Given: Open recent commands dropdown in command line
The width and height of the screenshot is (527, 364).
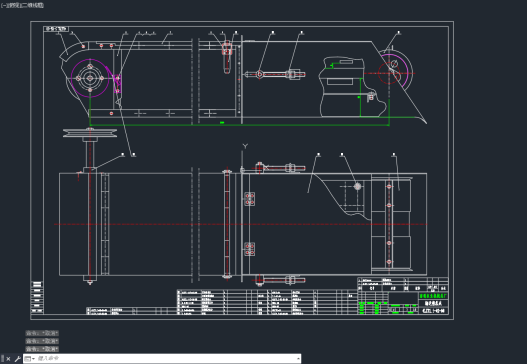Looking at the screenshot, I should tap(30, 359).
